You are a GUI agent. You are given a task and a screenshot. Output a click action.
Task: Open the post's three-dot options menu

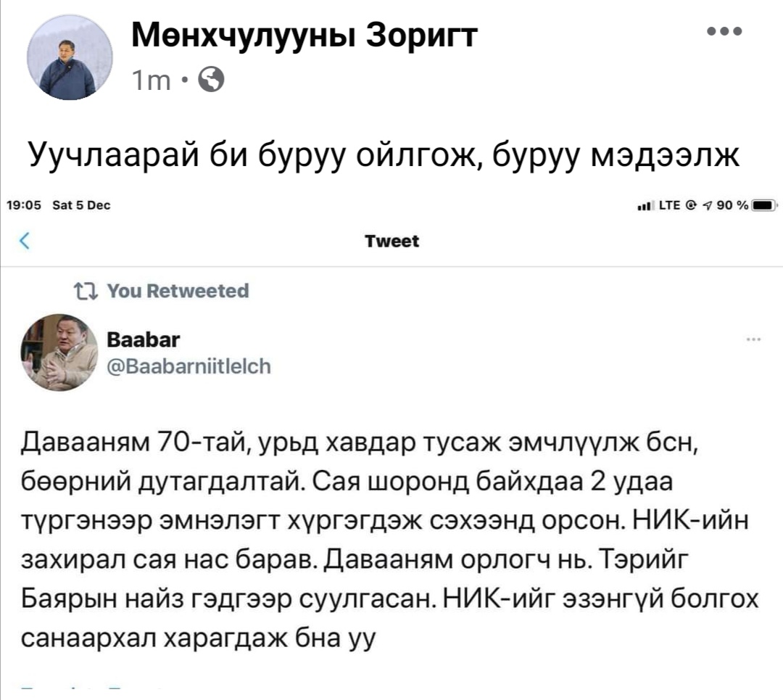point(726,32)
